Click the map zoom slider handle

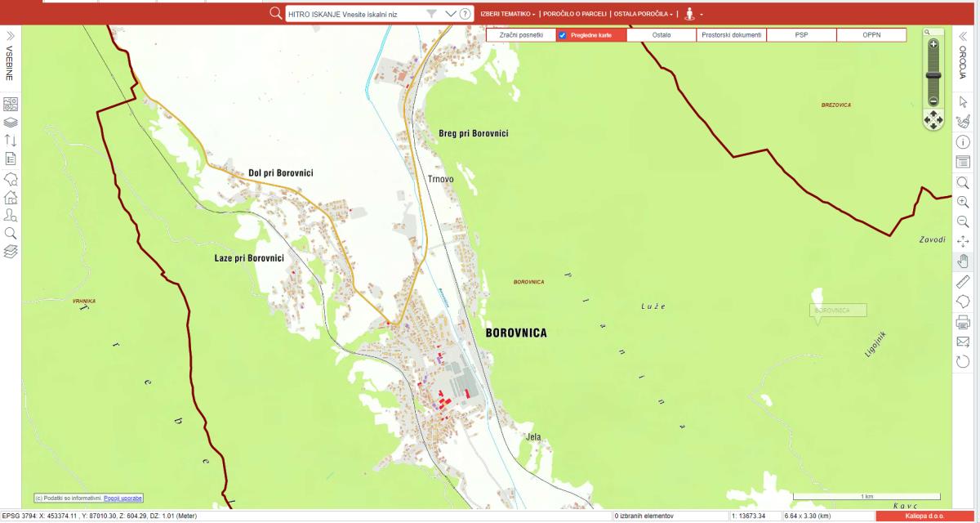pos(933,74)
